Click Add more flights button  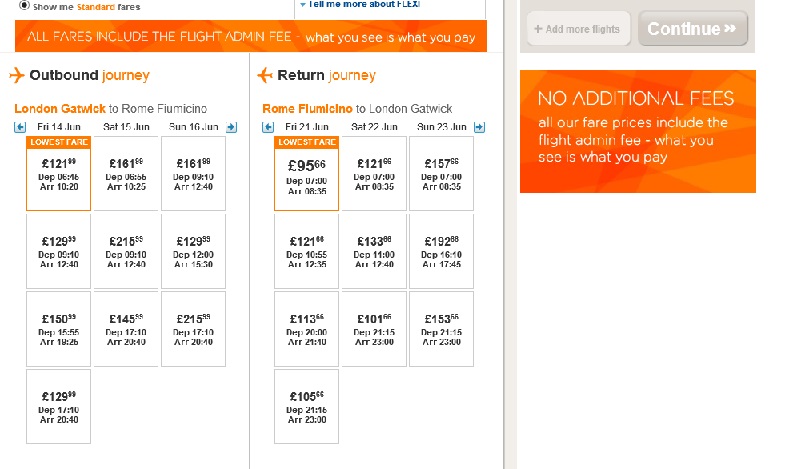579,29
